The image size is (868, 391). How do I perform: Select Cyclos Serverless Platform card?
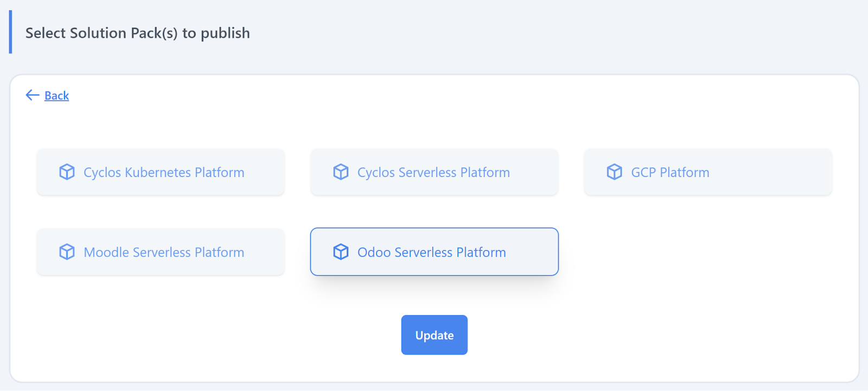point(434,172)
